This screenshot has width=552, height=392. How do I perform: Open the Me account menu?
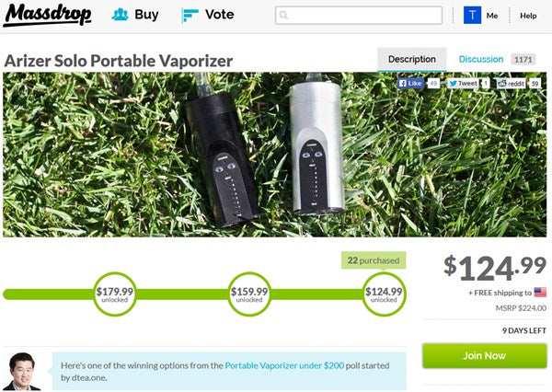pos(492,16)
